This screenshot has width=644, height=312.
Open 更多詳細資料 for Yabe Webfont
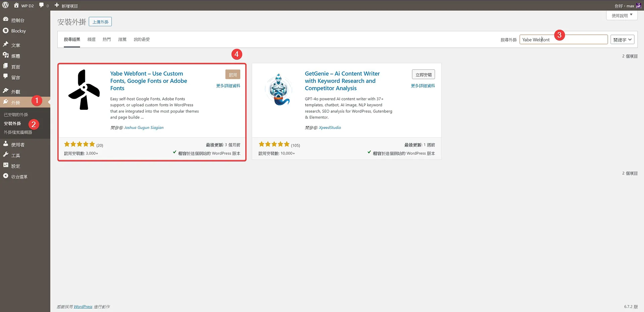click(228, 86)
